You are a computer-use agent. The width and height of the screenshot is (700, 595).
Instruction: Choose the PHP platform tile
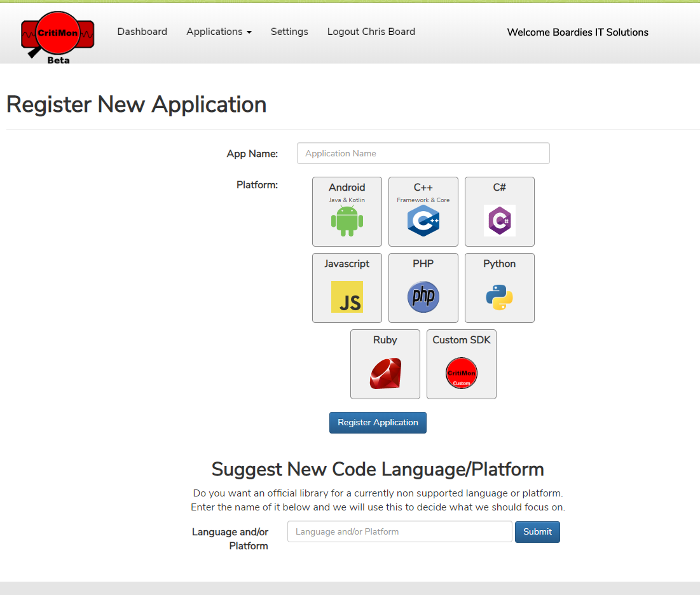pos(423,288)
